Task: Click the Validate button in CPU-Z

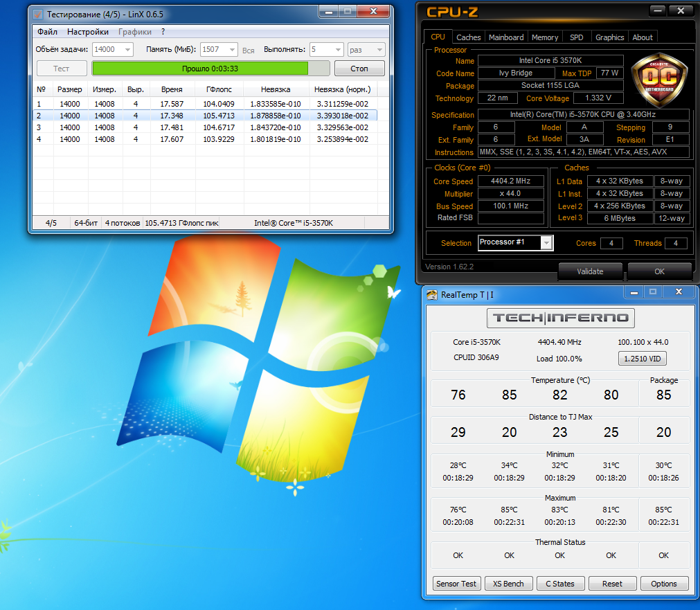Action: click(590, 271)
